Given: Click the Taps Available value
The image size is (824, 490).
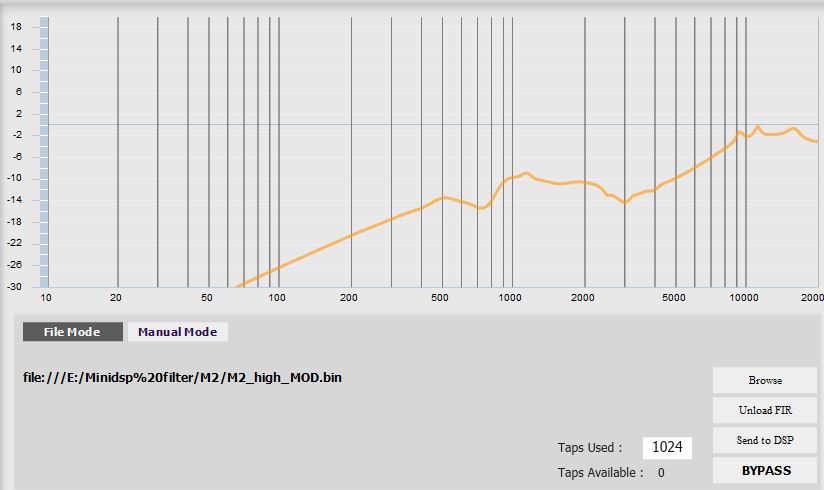Looking at the screenshot, I should 661,473.
